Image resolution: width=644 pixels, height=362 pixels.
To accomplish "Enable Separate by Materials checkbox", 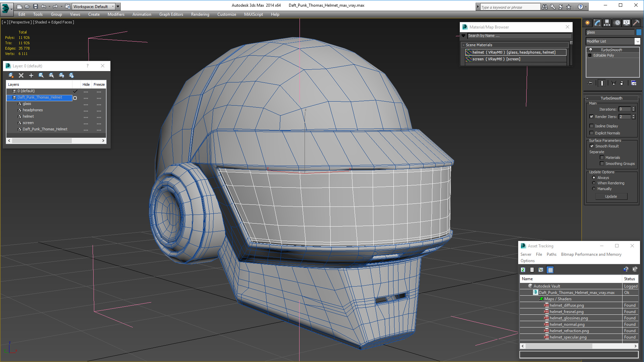I will pos(602,158).
